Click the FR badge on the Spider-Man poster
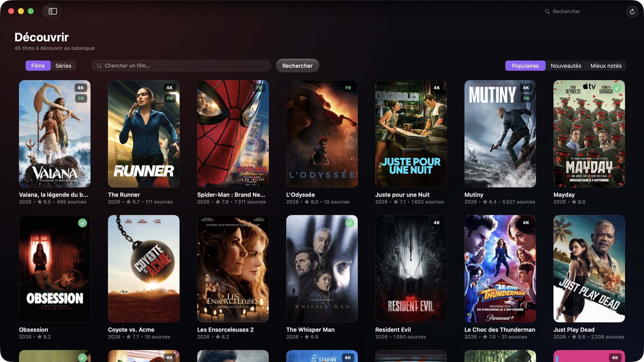Image resolution: width=644 pixels, height=362 pixels. 259,88
